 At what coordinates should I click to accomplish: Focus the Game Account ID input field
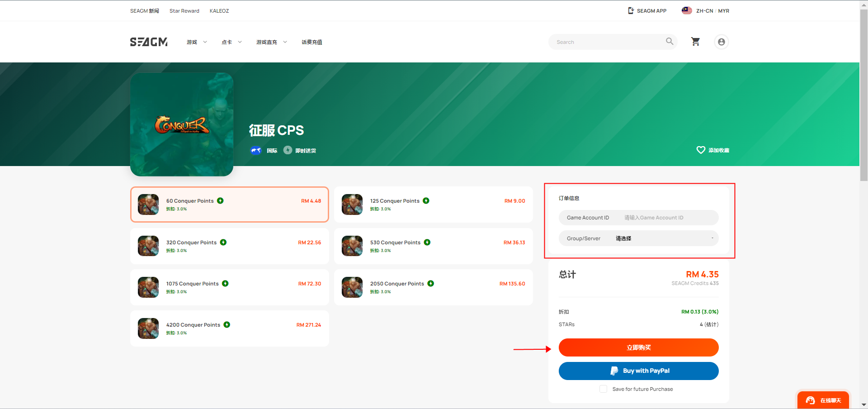click(x=638, y=217)
